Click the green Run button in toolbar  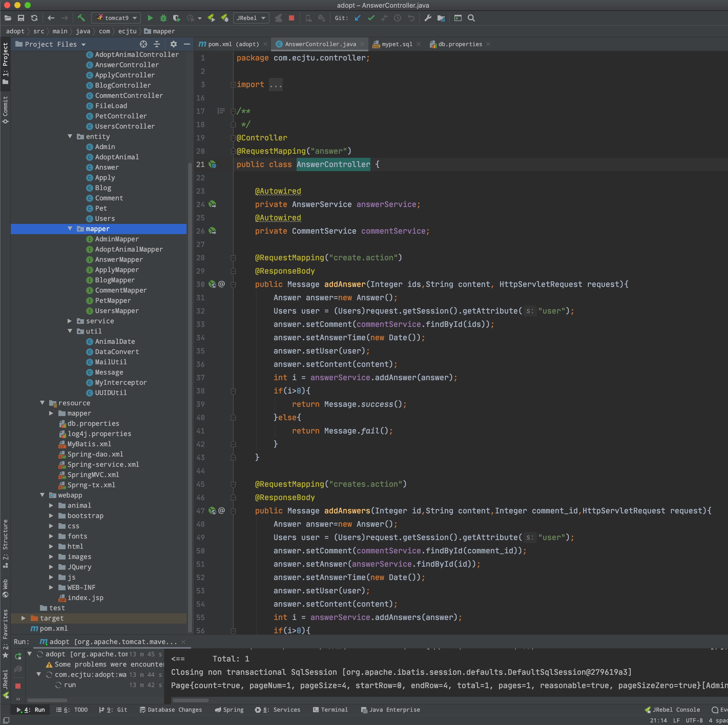coord(150,18)
